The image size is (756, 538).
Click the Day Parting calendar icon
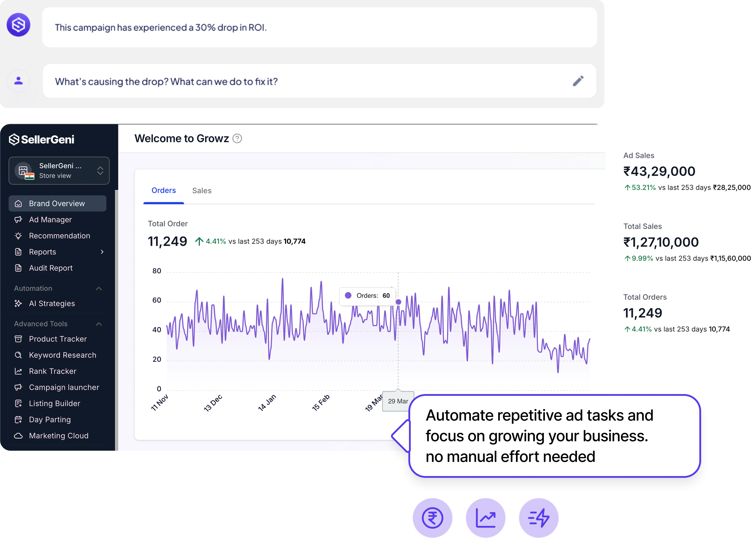coord(18,419)
